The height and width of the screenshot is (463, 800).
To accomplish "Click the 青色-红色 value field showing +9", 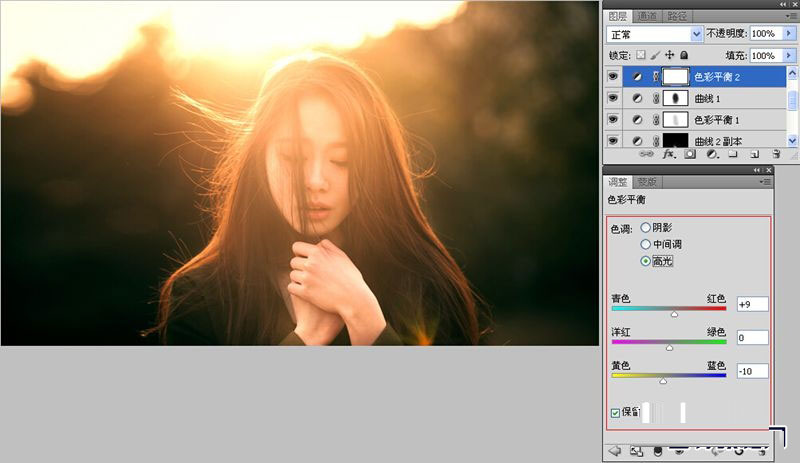I will click(x=753, y=304).
